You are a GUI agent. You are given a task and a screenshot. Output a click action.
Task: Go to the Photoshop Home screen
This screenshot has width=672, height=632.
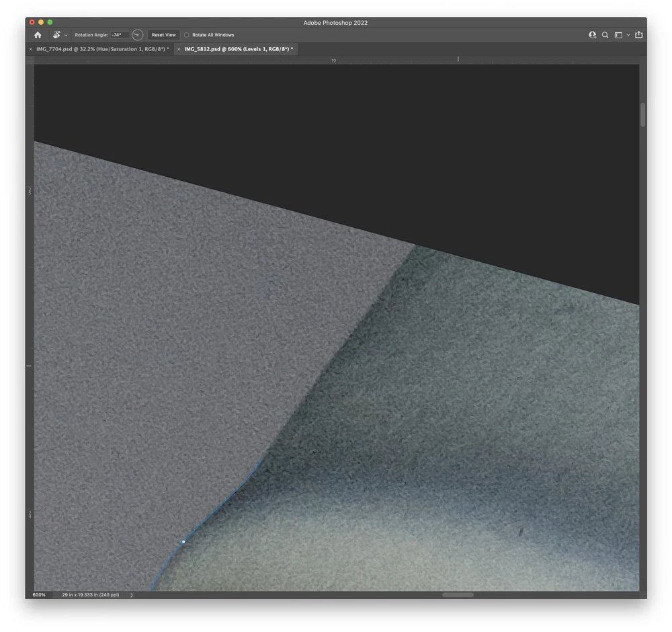pos(38,35)
